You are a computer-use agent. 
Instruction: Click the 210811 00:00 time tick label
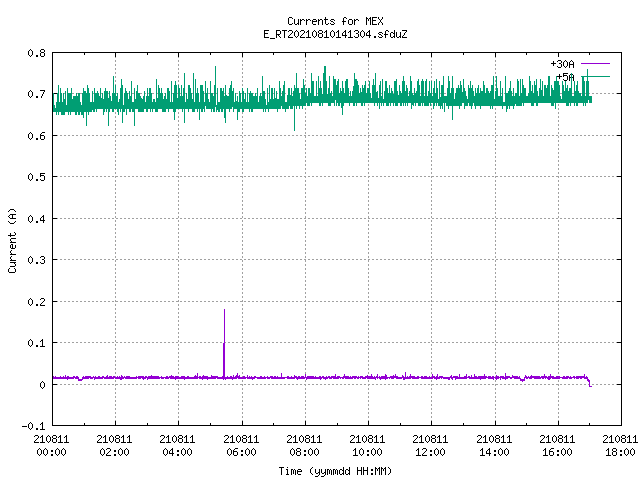[51, 446]
